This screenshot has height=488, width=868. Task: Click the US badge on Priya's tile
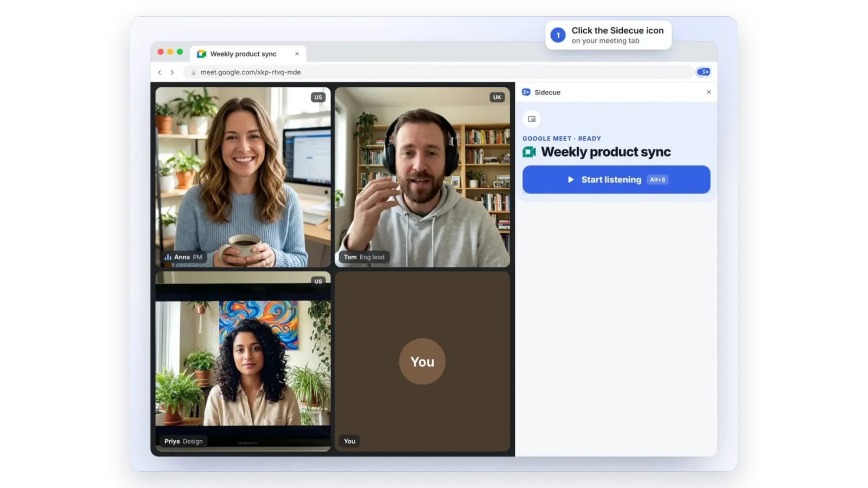tap(318, 281)
